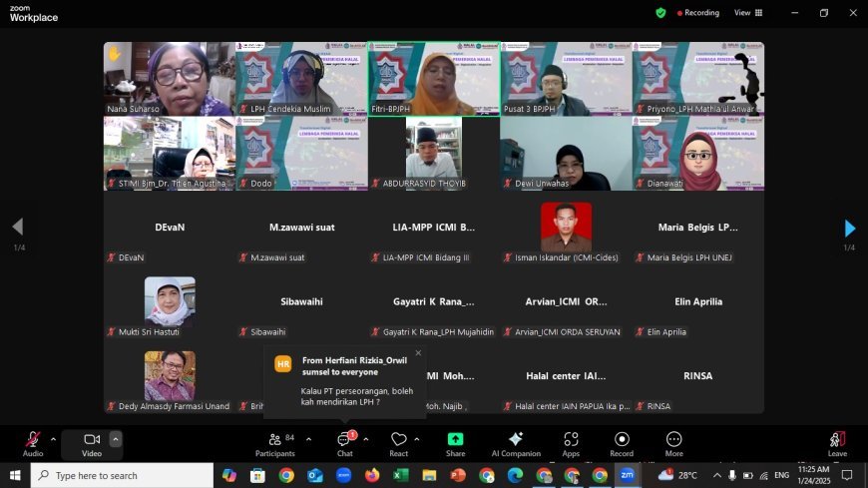Click active Zoom taskbar icon
The height and width of the screenshot is (488, 868).
[x=628, y=475]
